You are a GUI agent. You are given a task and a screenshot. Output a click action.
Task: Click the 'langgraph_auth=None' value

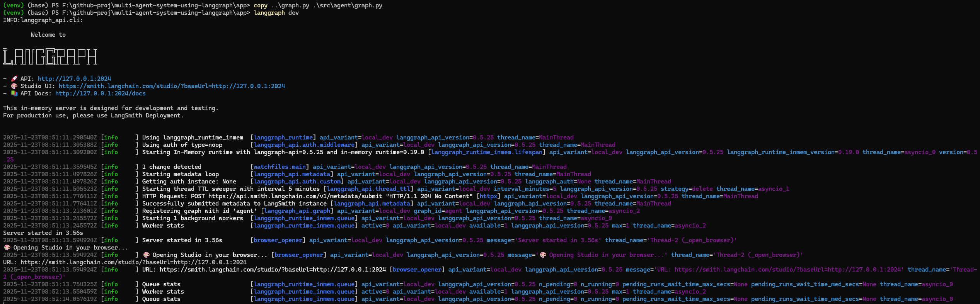(x=558, y=182)
